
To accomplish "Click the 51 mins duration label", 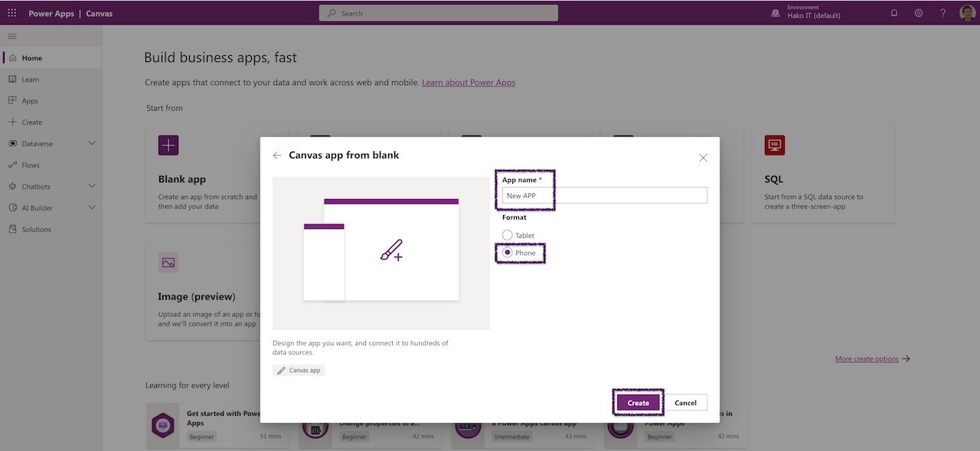I will tap(271, 436).
